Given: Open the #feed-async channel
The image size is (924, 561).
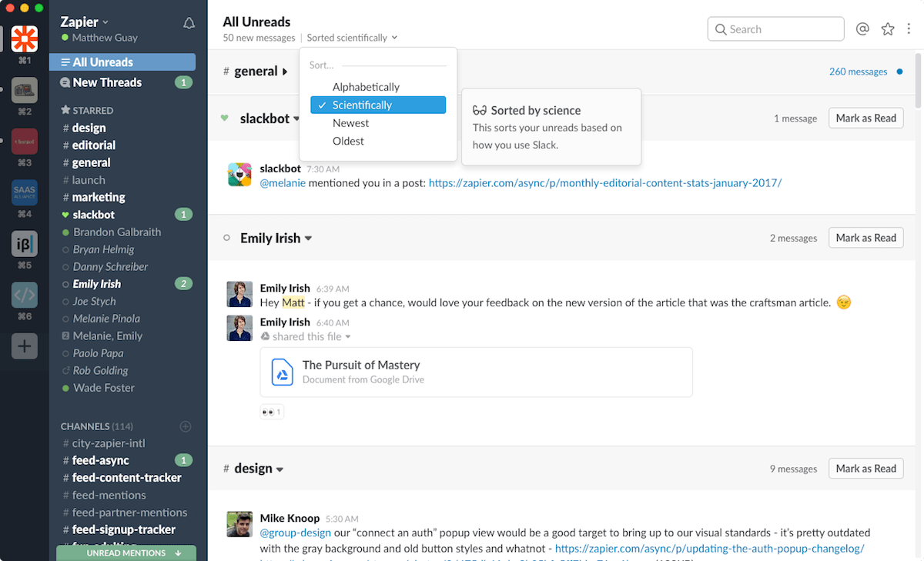Looking at the screenshot, I should (x=96, y=460).
